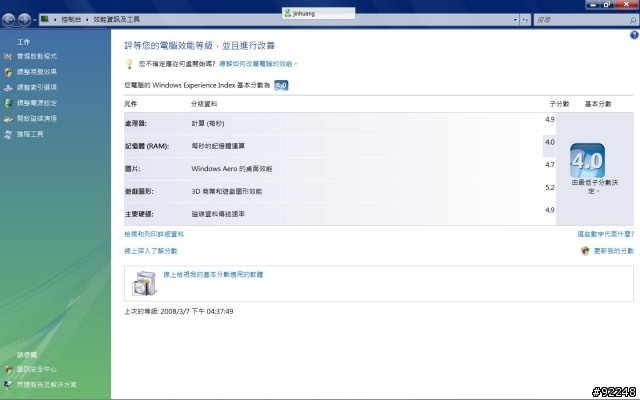Click the small 4.0 base score badge

(281, 85)
